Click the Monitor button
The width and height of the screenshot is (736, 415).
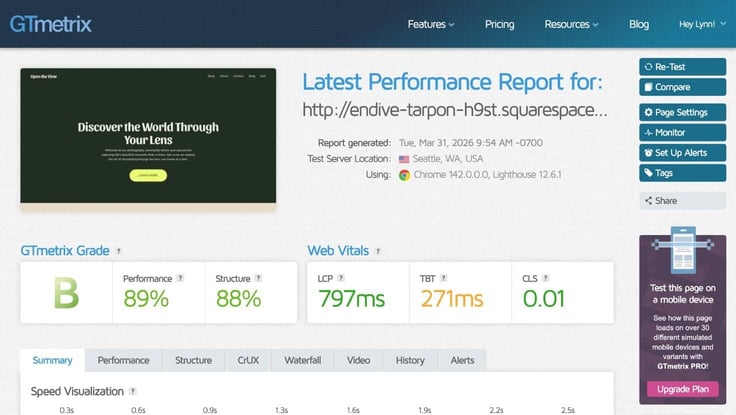(x=682, y=132)
